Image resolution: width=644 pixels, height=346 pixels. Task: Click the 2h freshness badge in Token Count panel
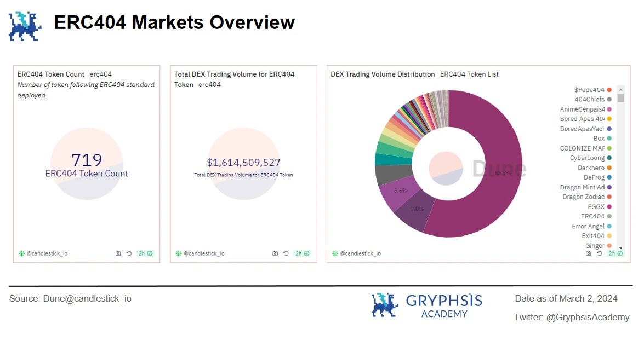(145, 253)
